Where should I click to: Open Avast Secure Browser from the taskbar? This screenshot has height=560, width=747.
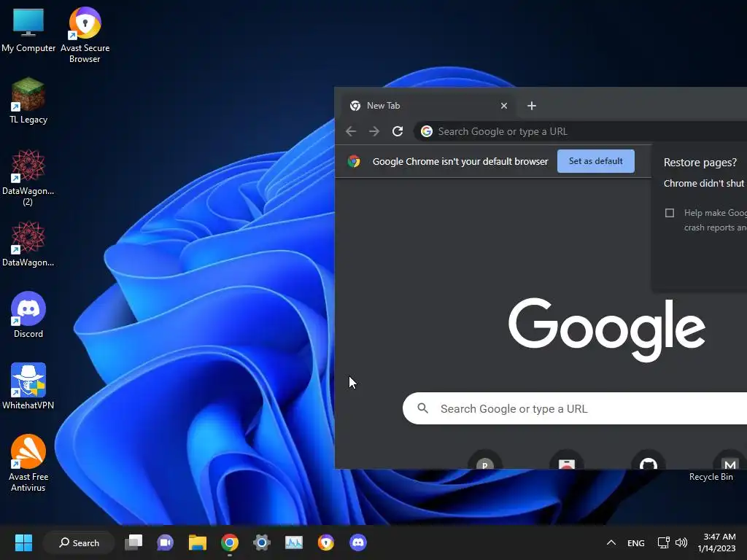[x=326, y=542]
